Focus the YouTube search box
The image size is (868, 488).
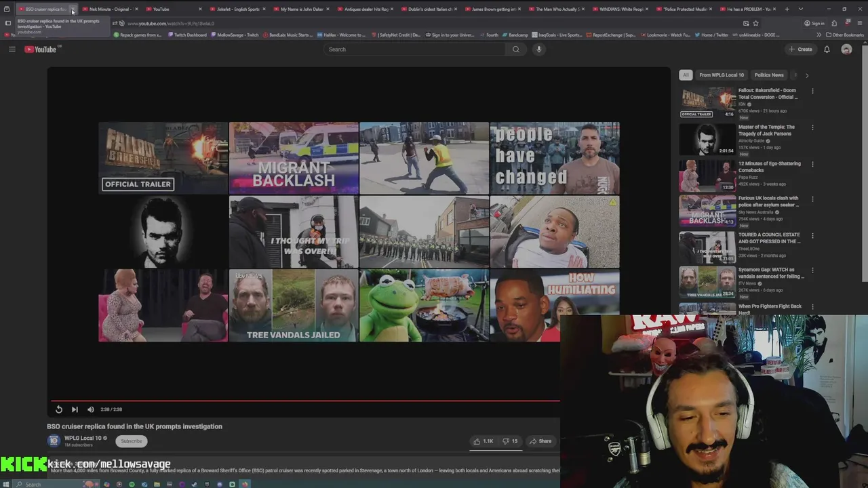pyautogui.click(x=415, y=49)
